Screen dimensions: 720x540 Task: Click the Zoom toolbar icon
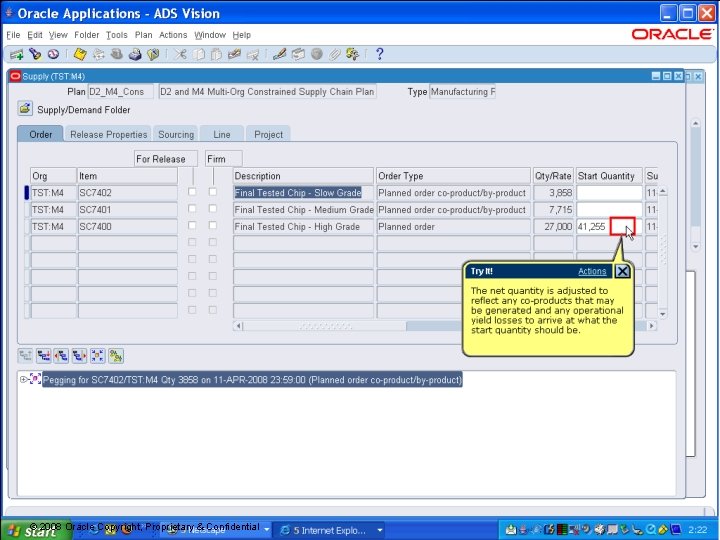pos(298,55)
